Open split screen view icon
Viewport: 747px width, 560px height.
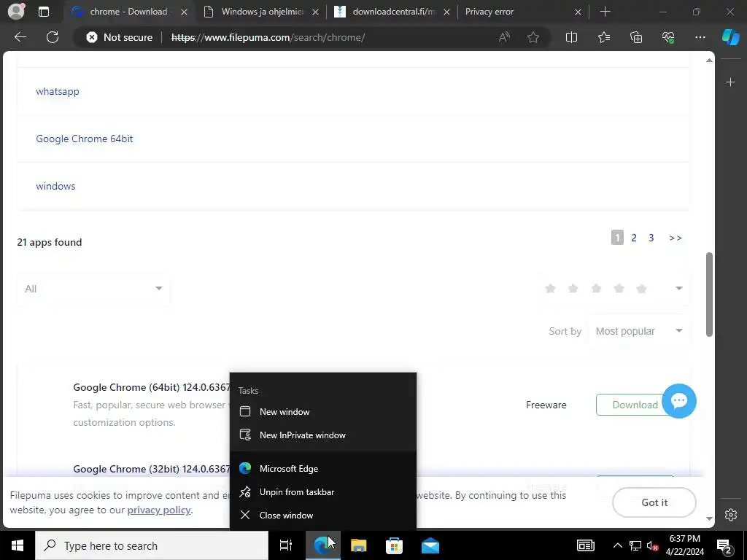(x=571, y=37)
